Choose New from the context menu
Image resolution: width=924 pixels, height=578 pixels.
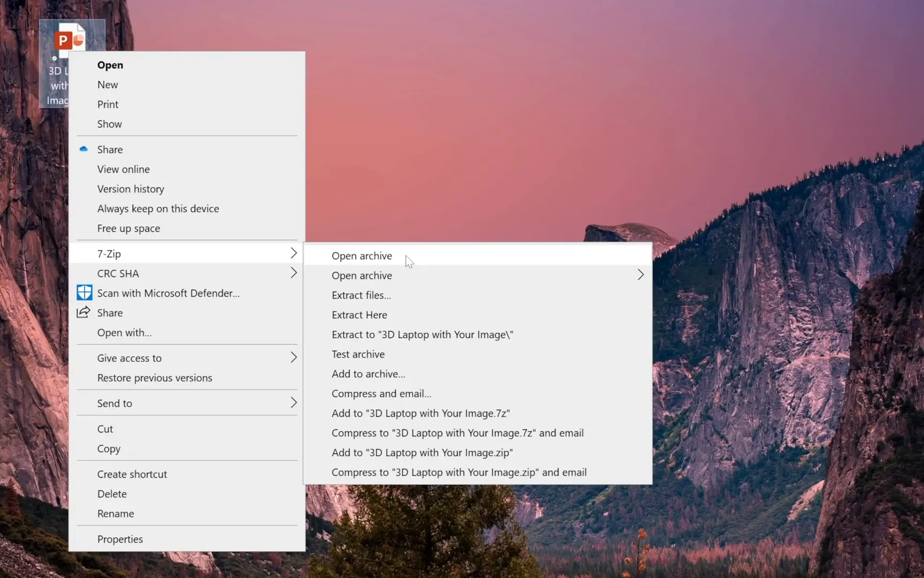pos(187,85)
